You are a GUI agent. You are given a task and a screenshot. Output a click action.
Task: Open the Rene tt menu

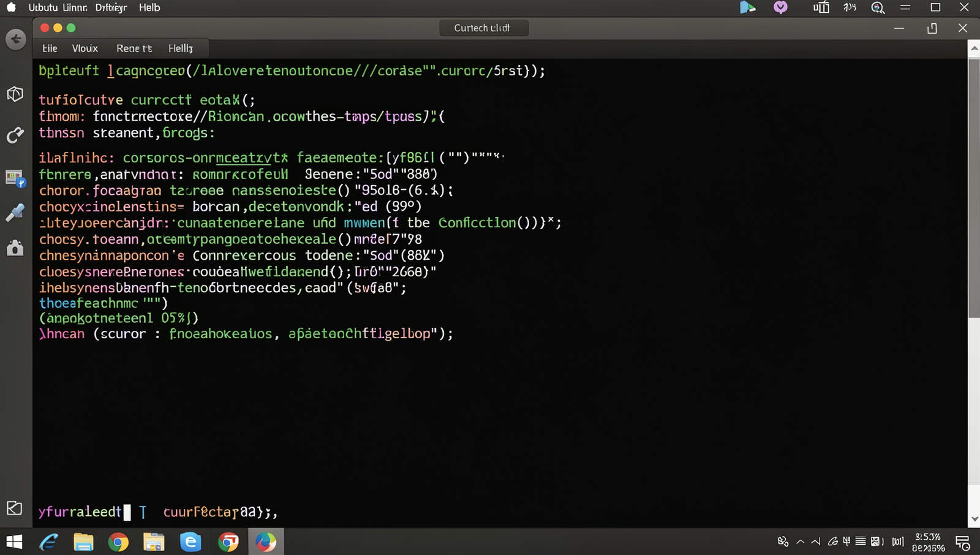[x=134, y=48]
